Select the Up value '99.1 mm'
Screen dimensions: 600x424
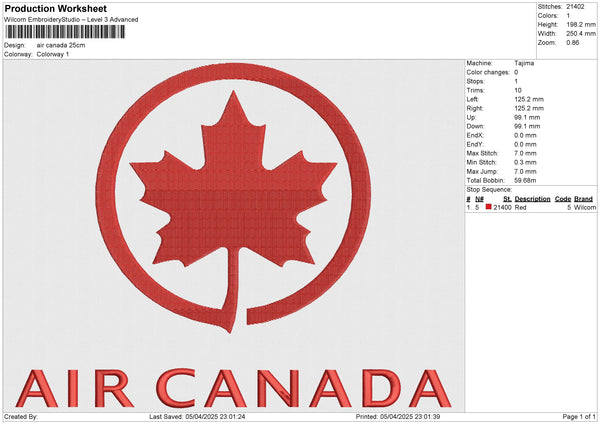point(527,117)
